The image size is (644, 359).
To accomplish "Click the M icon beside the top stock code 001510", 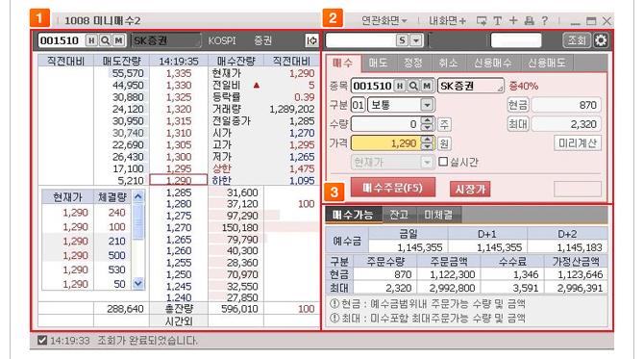I will 118,40.
